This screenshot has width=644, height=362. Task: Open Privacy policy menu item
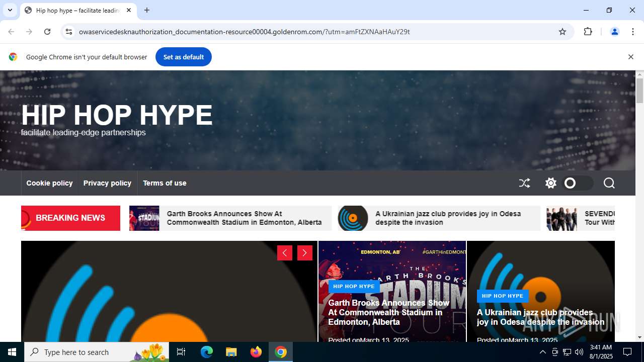(x=107, y=183)
